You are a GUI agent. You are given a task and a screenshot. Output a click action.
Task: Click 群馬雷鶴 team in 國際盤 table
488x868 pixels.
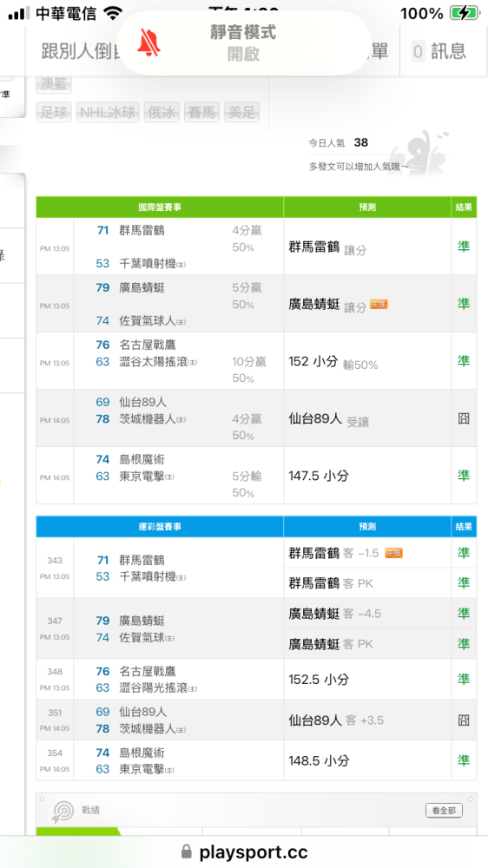point(142,230)
